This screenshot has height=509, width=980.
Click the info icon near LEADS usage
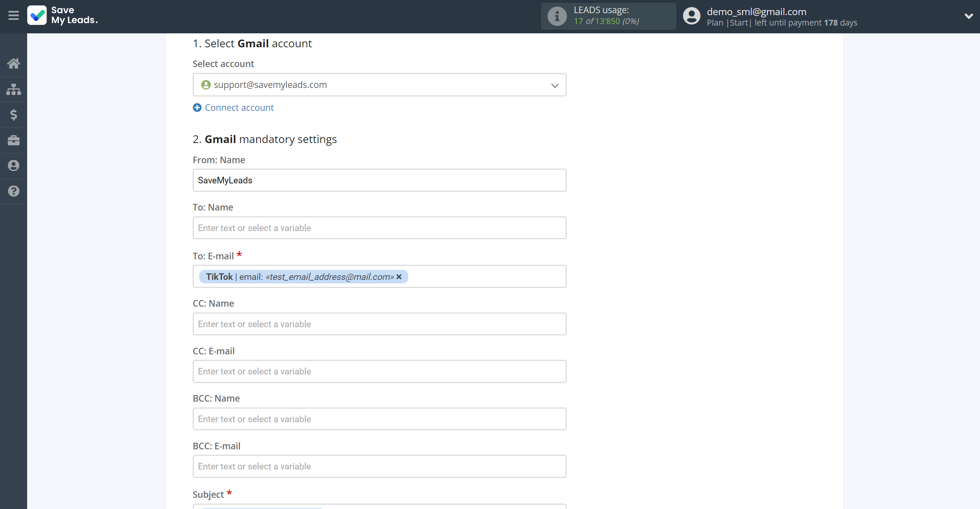tap(556, 16)
